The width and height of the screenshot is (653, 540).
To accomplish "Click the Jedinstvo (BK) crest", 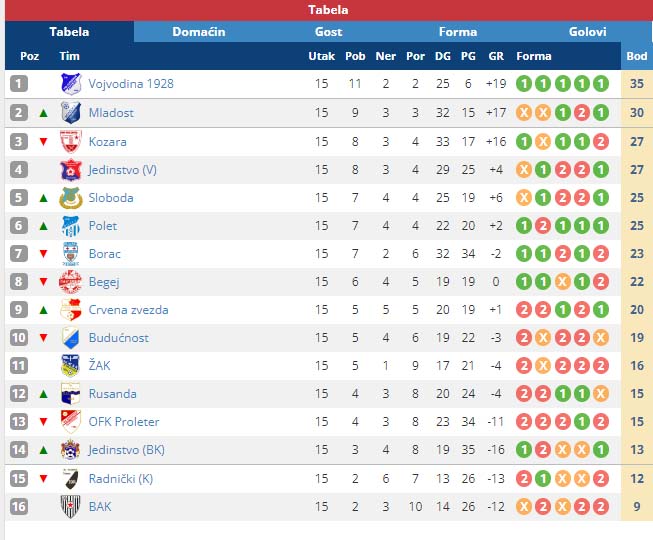I will pyautogui.click(x=70, y=450).
